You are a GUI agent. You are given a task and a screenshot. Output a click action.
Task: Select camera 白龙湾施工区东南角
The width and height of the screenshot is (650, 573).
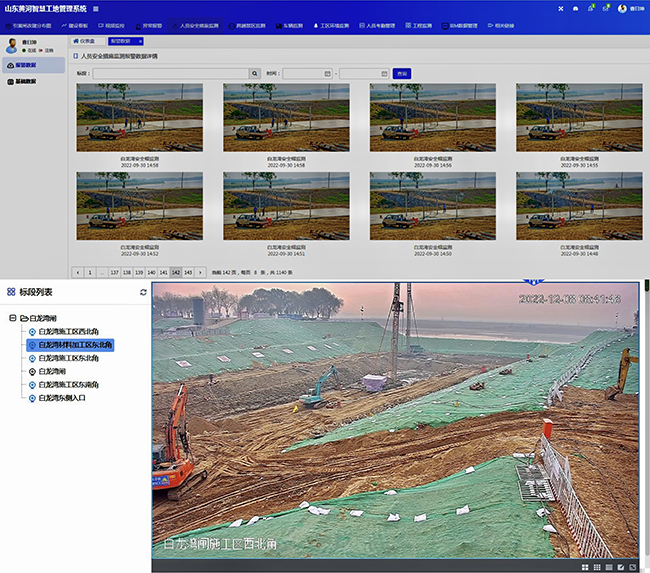(x=64, y=385)
